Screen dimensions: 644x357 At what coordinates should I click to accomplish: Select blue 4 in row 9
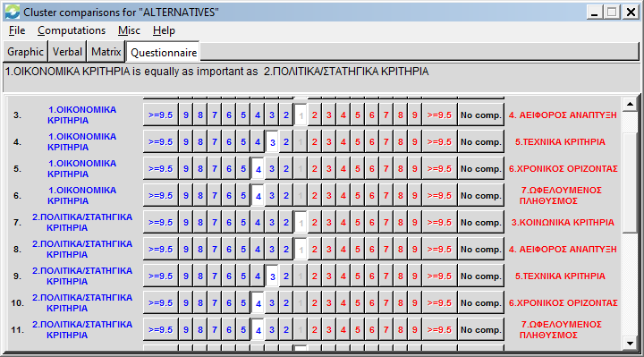click(x=258, y=276)
